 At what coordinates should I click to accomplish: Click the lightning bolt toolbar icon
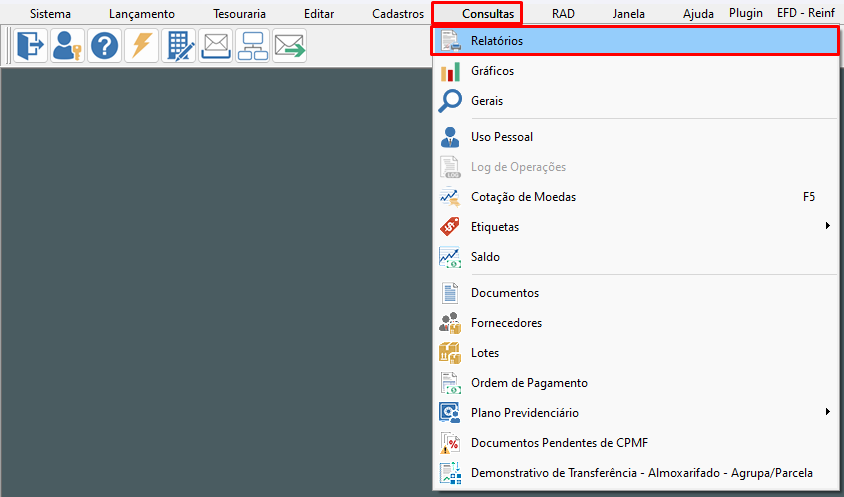coord(142,46)
